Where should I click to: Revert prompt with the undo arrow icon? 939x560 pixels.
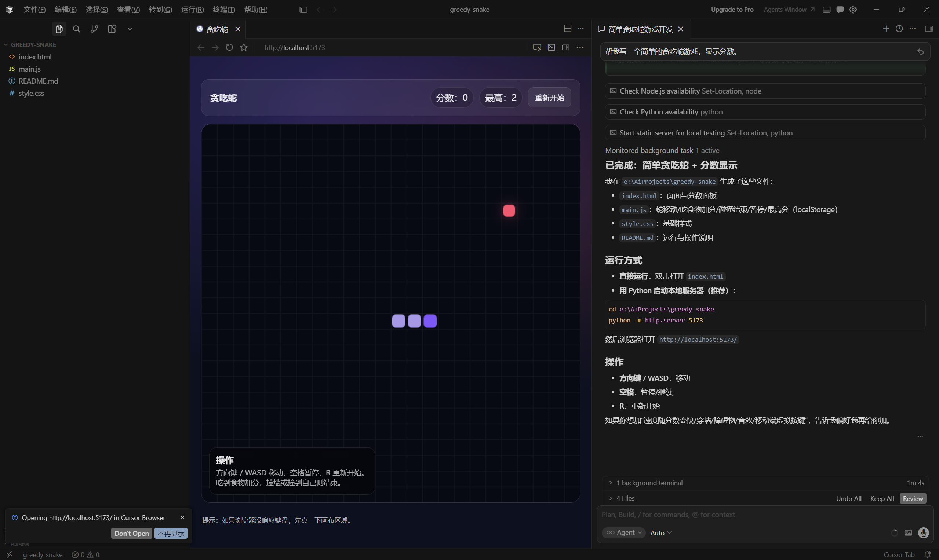click(921, 52)
